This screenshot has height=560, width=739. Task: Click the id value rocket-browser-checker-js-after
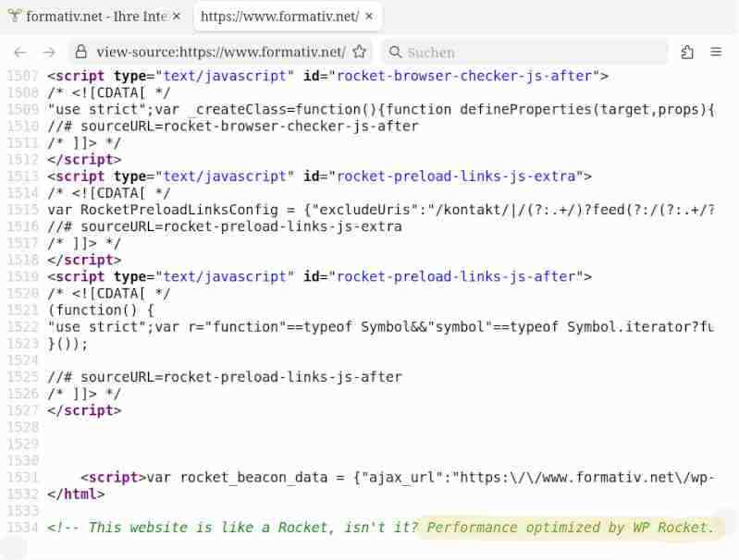[x=464, y=76]
